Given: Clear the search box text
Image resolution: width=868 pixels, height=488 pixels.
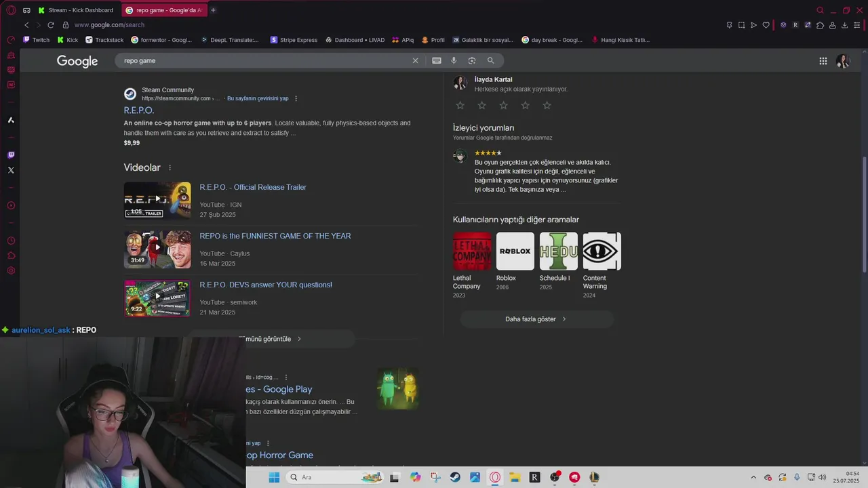Looking at the screenshot, I should [416, 60].
